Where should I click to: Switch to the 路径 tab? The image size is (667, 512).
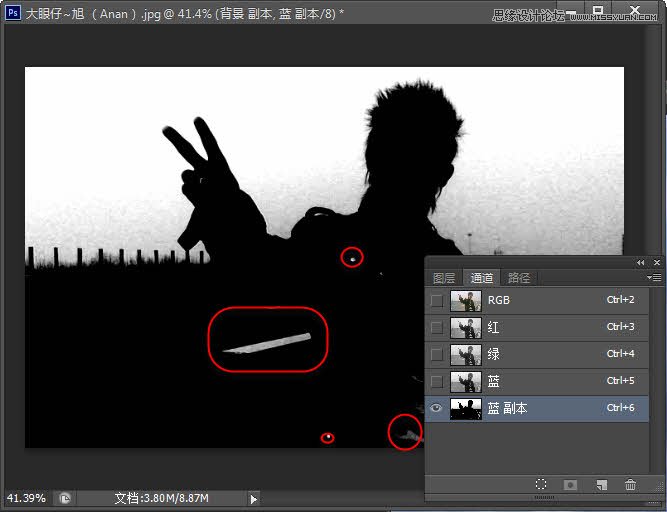pyautogui.click(x=520, y=278)
